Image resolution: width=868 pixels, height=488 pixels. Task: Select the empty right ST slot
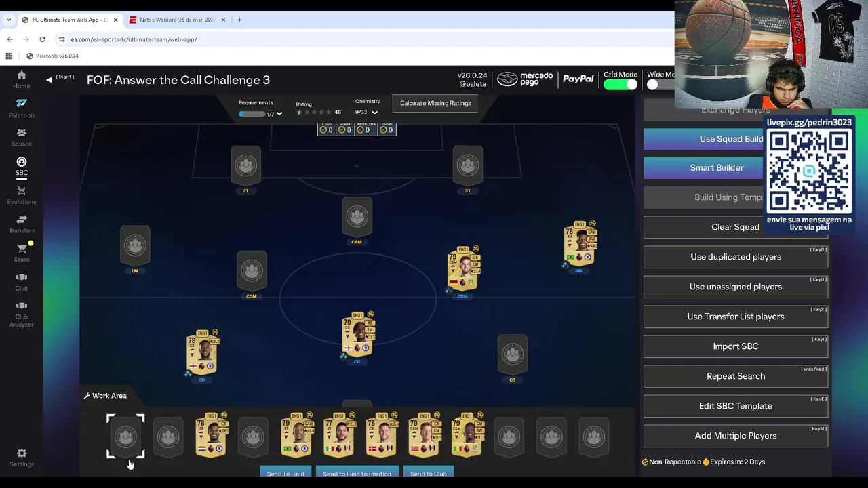[467, 166]
